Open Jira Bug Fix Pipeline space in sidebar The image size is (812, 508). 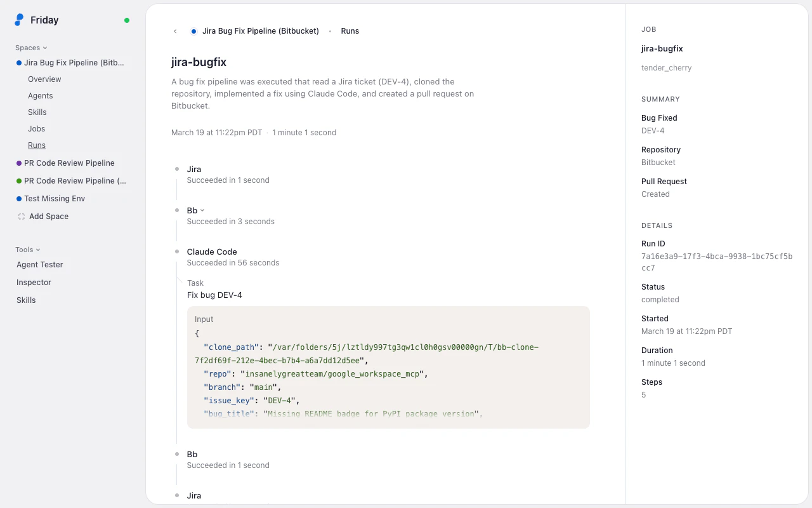74,63
